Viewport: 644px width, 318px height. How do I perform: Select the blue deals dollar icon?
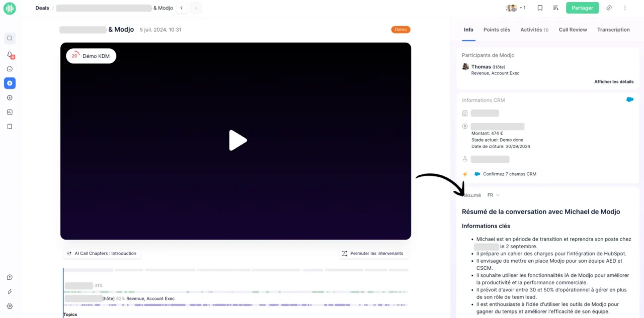pos(10,83)
